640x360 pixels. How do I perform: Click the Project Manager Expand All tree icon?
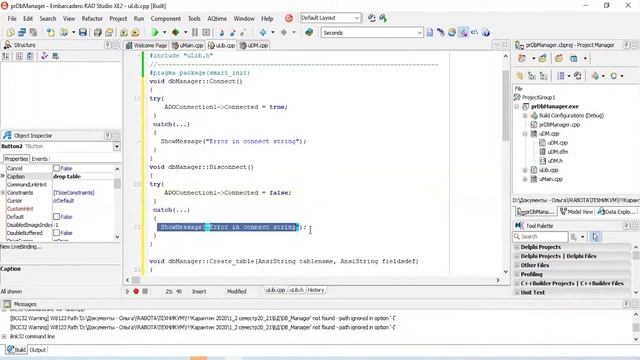532,76
